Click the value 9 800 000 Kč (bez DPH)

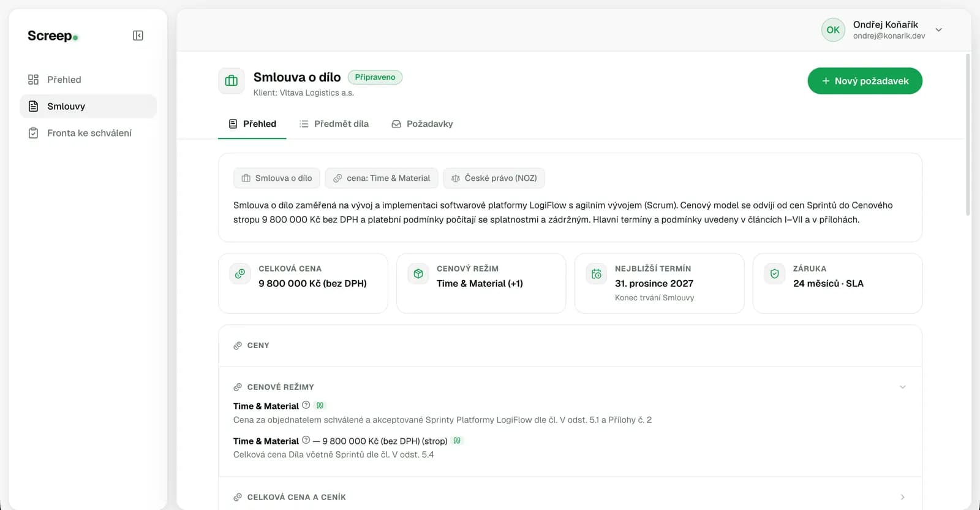point(312,284)
